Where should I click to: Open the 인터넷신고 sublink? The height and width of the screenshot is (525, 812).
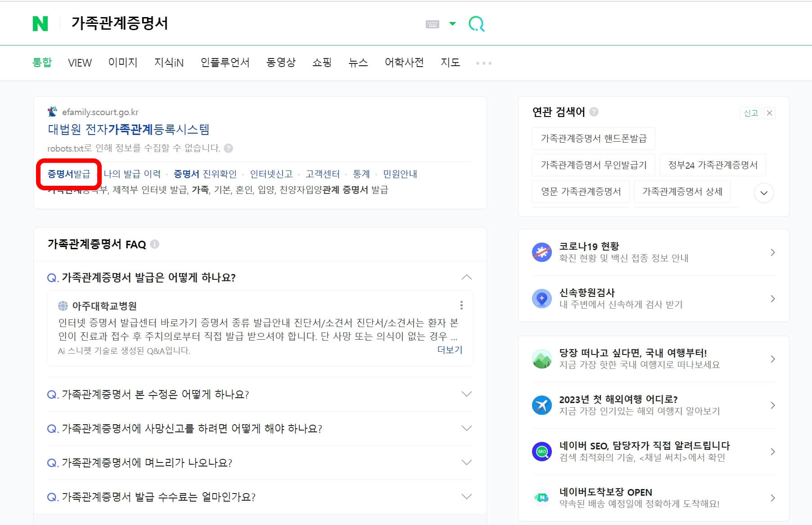[271, 174]
